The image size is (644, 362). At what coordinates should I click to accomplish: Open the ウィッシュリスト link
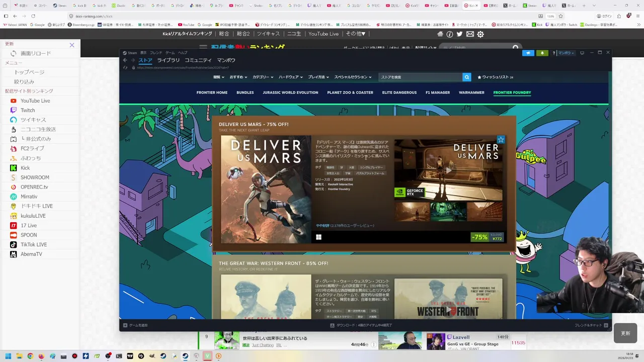pos(495,77)
